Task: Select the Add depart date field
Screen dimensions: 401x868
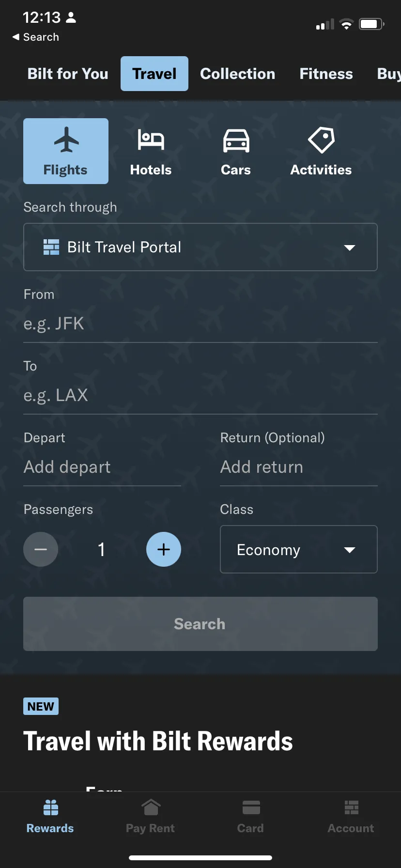Action: pyautogui.click(x=102, y=467)
